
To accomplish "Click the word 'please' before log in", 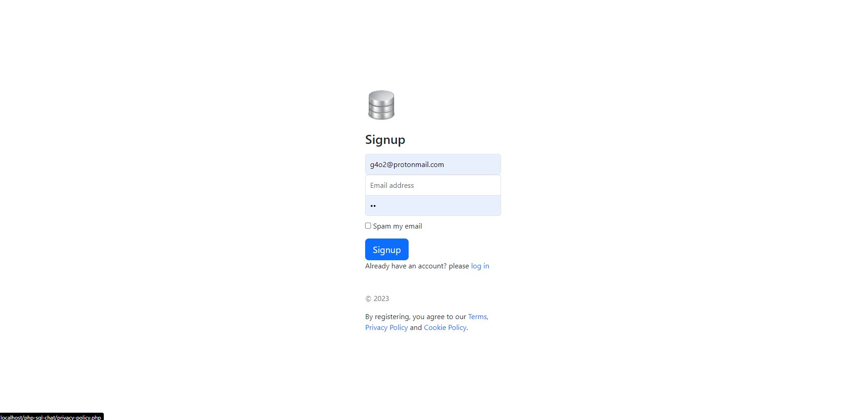I will pyautogui.click(x=459, y=266).
